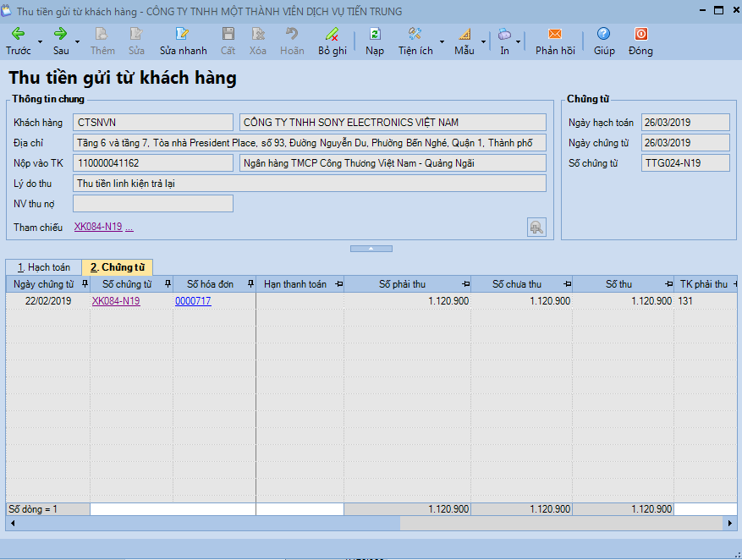This screenshot has height=560, width=742.
Task: Open invoice number 0000717 link
Action: pyautogui.click(x=193, y=301)
